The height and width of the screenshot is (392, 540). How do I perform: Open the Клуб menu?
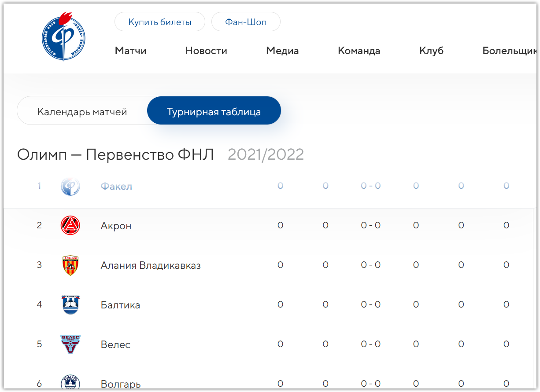[x=431, y=51]
